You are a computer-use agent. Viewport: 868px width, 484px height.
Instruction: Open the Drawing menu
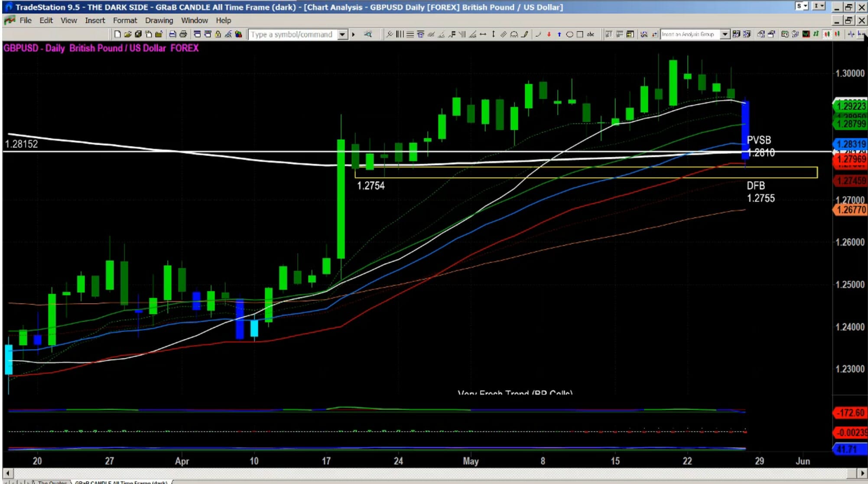tap(159, 20)
